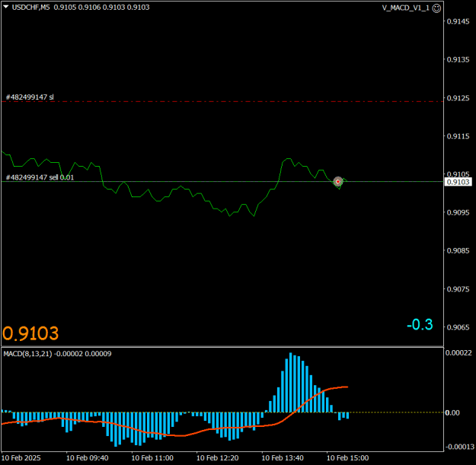Click the 0.00 zero level label in MACD
This screenshot has width=476, height=465.
452,412
